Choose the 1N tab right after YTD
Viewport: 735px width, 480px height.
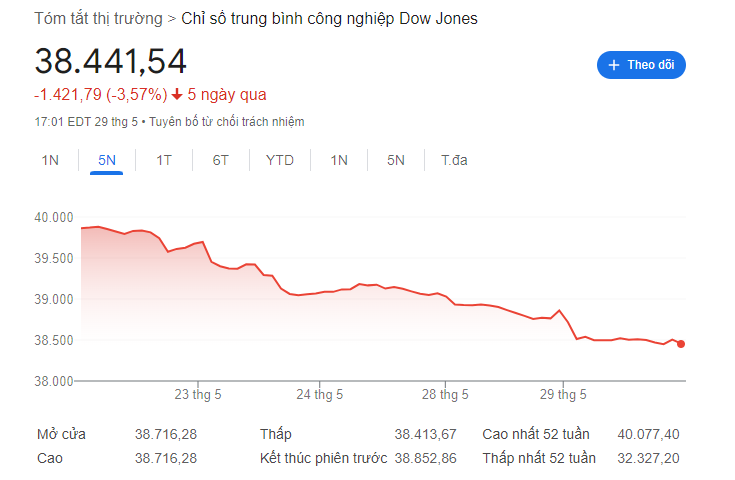[x=339, y=160]
